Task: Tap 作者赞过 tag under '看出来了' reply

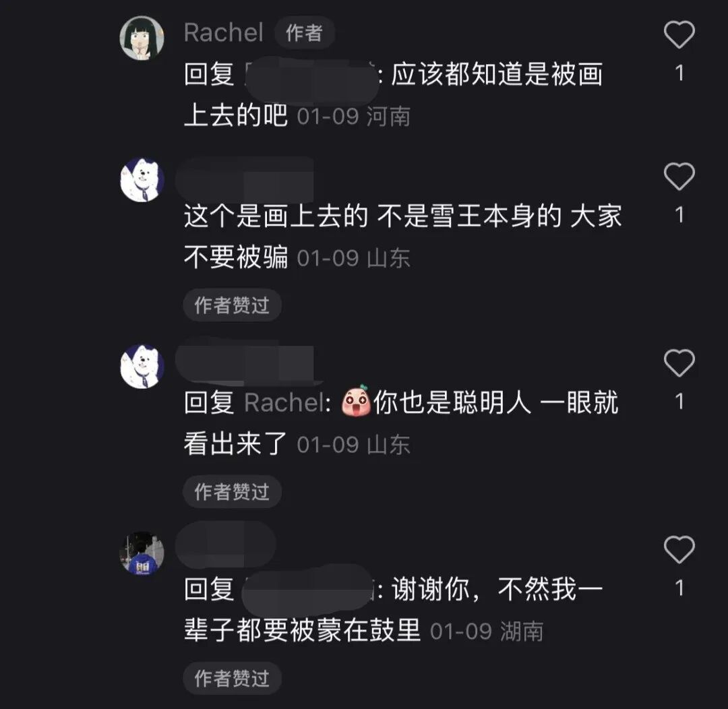Action: 232,492
